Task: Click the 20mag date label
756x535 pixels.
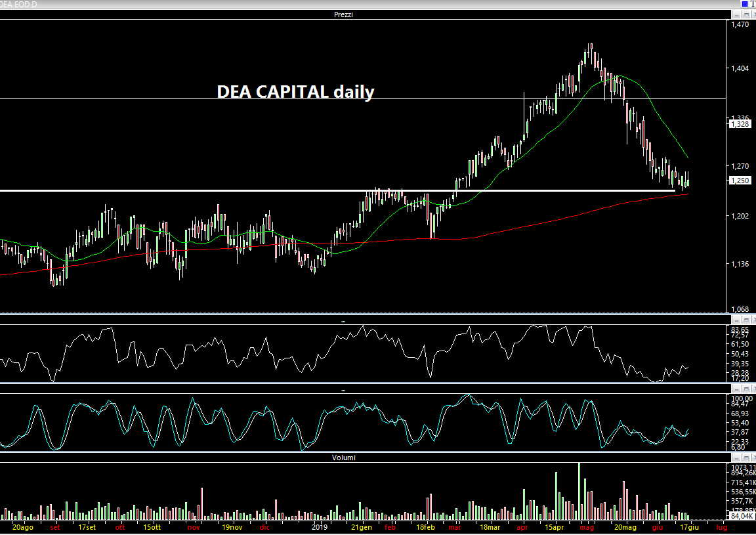Action: 625,527
